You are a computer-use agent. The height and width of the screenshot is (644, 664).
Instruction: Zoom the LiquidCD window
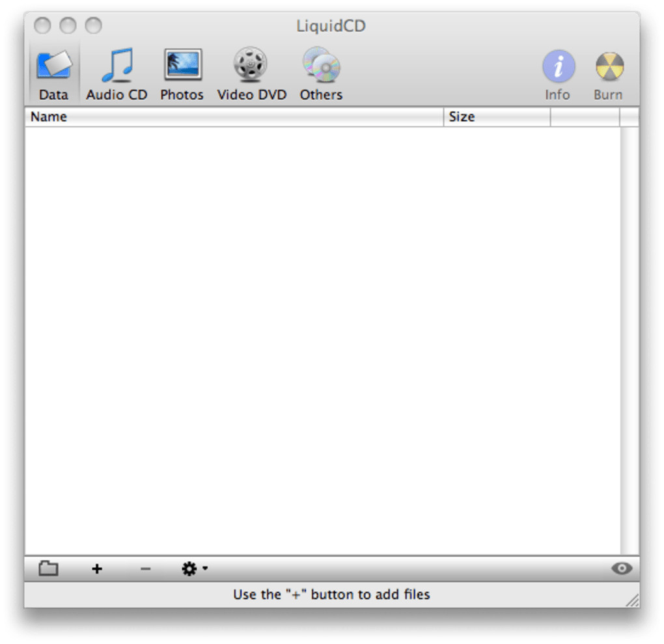(x=93, y=25)
